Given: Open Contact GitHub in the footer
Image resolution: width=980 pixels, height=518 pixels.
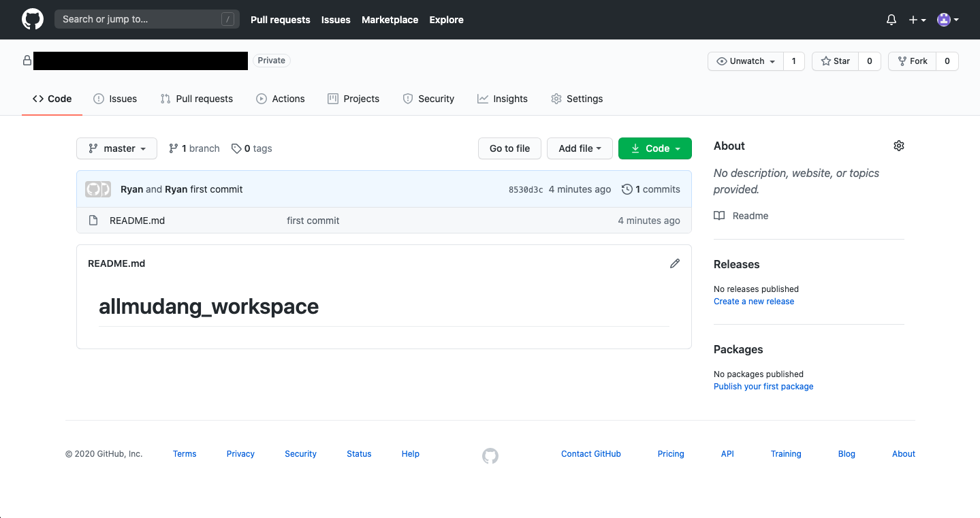Looking at the screenshot, I should [591, 454].
